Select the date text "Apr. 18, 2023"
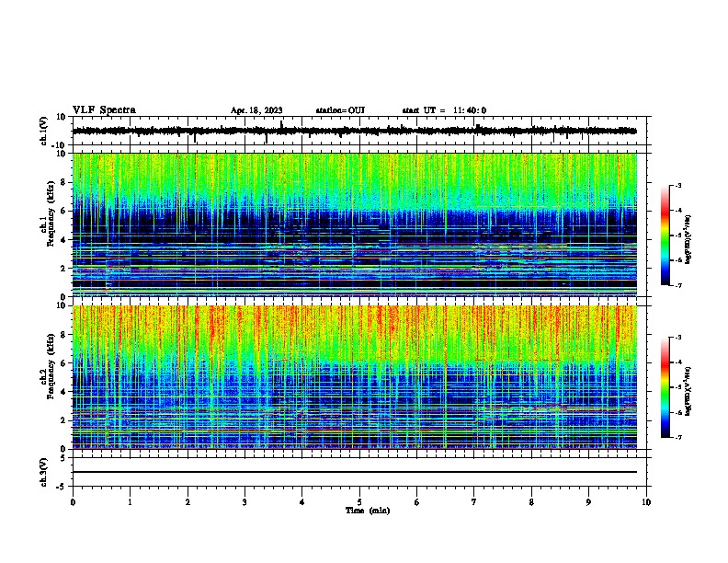728x563 pixels. (256, 110)
